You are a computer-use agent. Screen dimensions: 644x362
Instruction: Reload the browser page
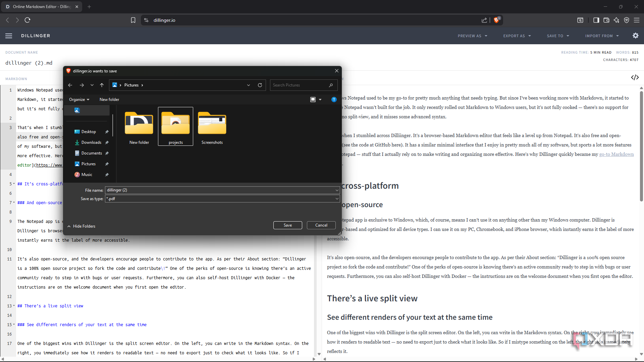[x=28, y=20]
